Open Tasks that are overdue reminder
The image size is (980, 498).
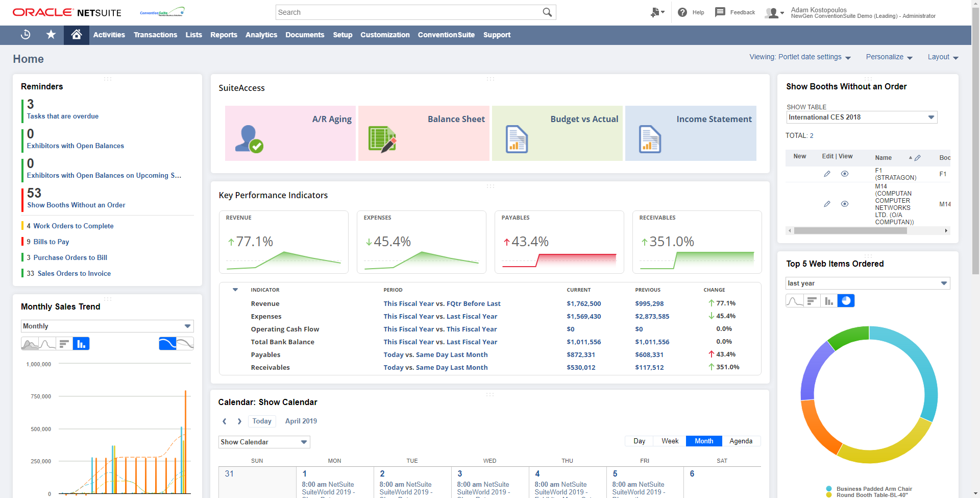(63, 116)
